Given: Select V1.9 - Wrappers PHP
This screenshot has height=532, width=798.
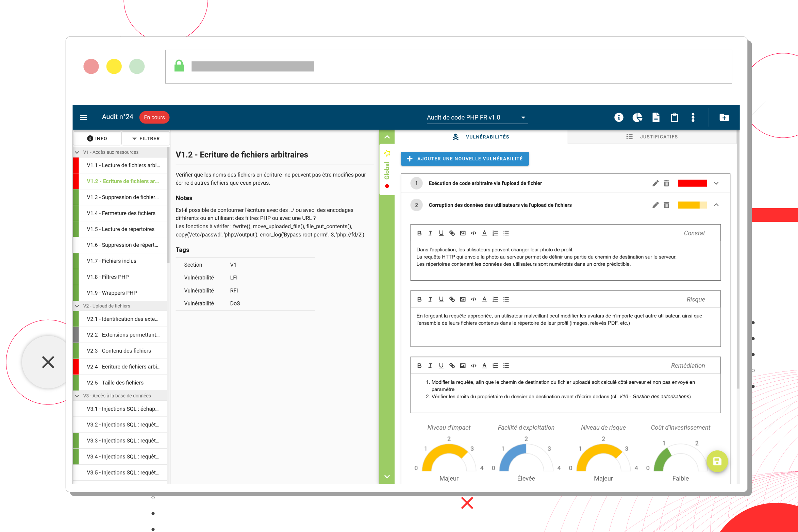Looking at the screenshot, I should (120, 293).
